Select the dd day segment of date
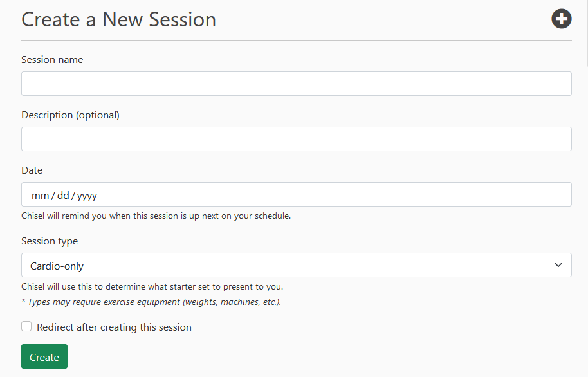The width and height of the screenshot is (588, 377). tap(63, 196)
